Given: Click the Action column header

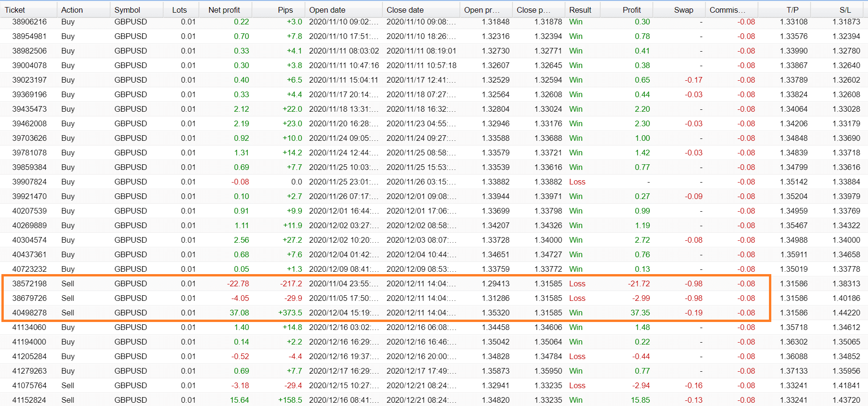Looking at the screenshot, I should [x=72, y=10].
